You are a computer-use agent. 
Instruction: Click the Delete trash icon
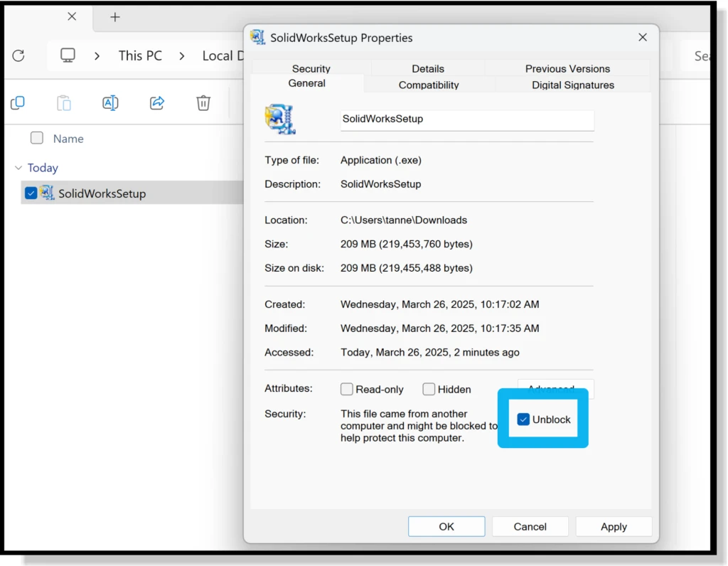tap(203, 103)
